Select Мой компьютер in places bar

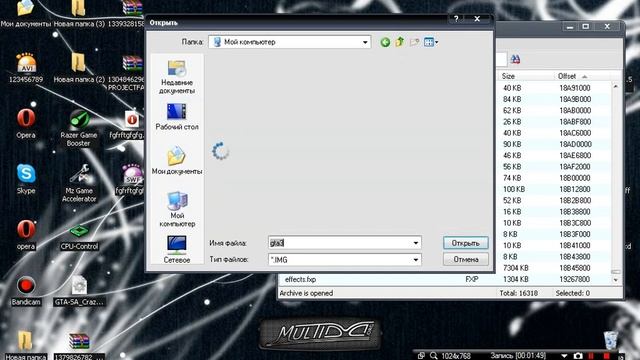(x=177, y=209)
